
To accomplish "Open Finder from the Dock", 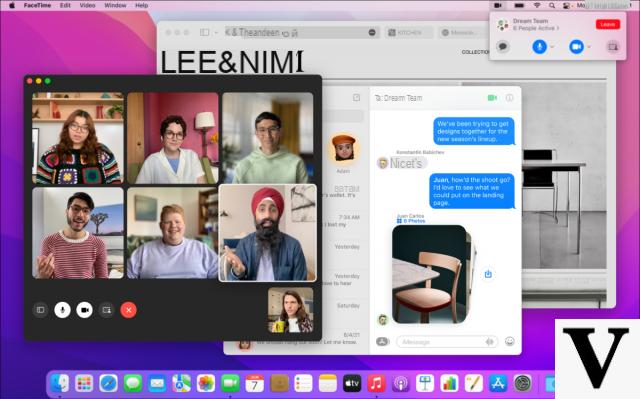I will (x=60, y=383).
